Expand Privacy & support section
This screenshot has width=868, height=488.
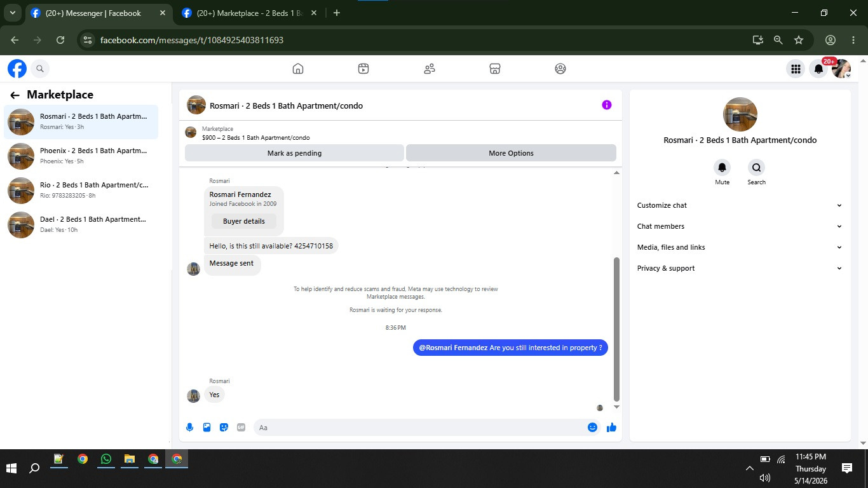pos(740,268)
